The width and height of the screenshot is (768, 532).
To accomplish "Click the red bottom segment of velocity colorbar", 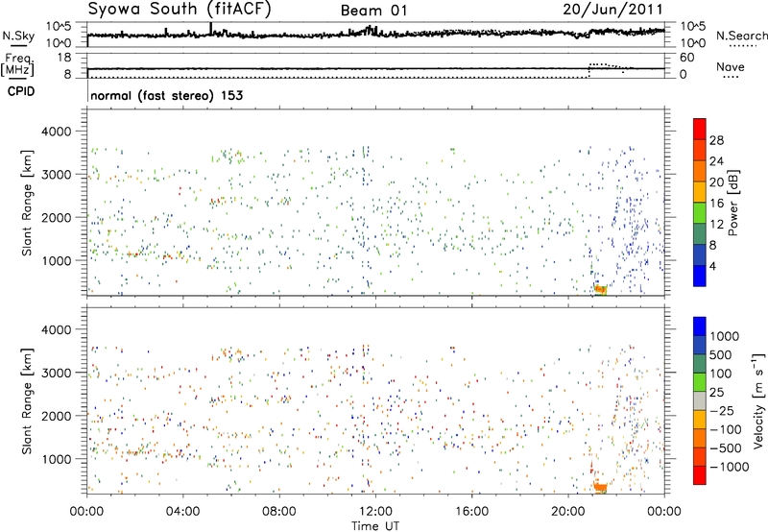I will click(x=700, y=475).
